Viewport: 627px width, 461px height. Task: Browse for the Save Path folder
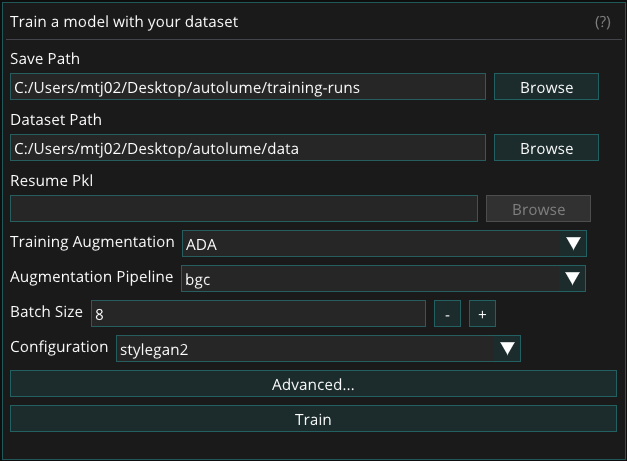546,87
